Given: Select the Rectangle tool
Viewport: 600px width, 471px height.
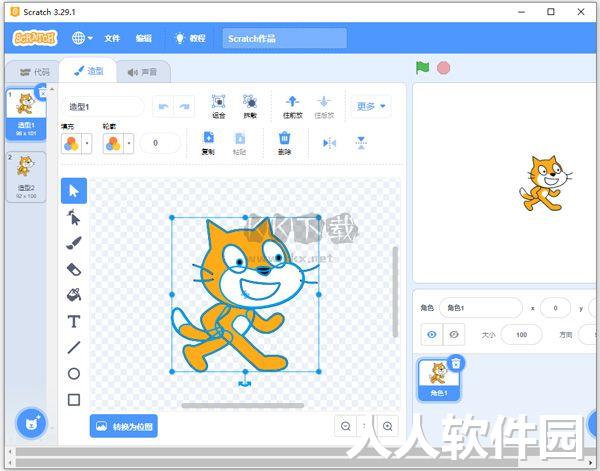Looking at the screenshot, I should (74, 400).
